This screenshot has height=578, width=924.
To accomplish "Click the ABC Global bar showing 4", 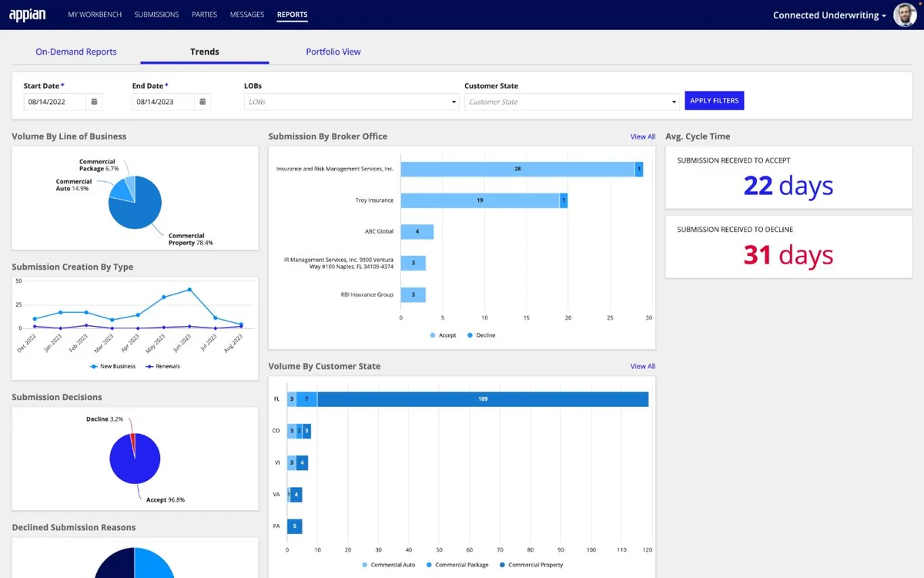I will [x=417, y=231].
